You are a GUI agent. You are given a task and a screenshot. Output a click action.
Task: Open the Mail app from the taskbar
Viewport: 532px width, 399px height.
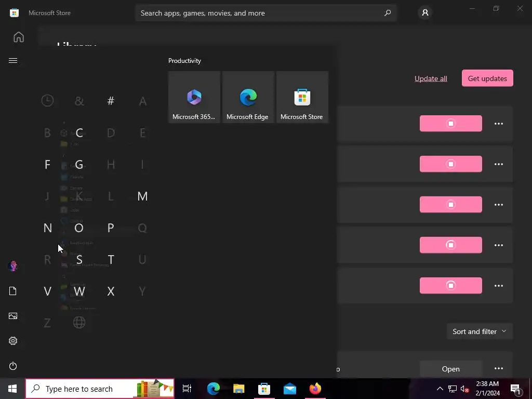click(x=290, y=389)
